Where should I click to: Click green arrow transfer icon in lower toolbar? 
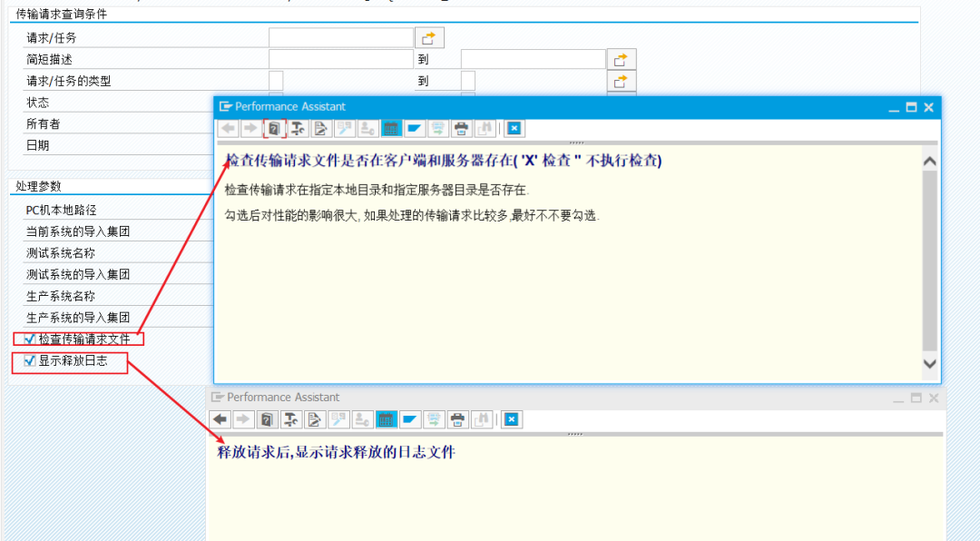433,419
